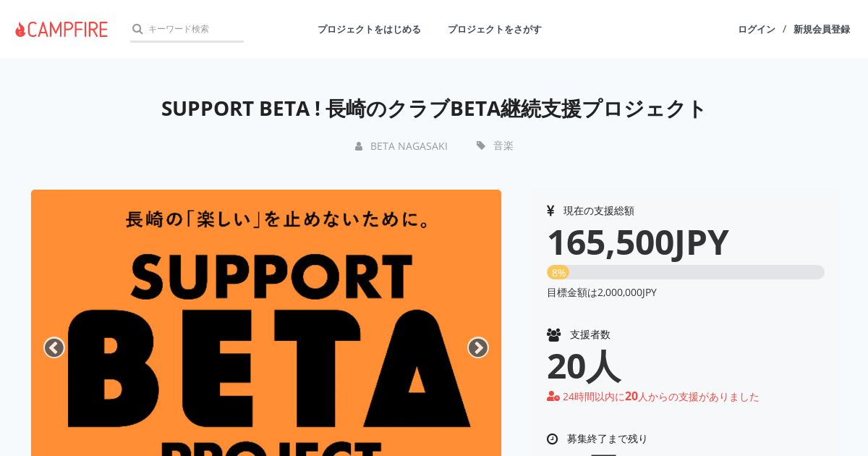868x456 pixels.
Task: Click the 新規会員登録 link
Action: [822, 29]
